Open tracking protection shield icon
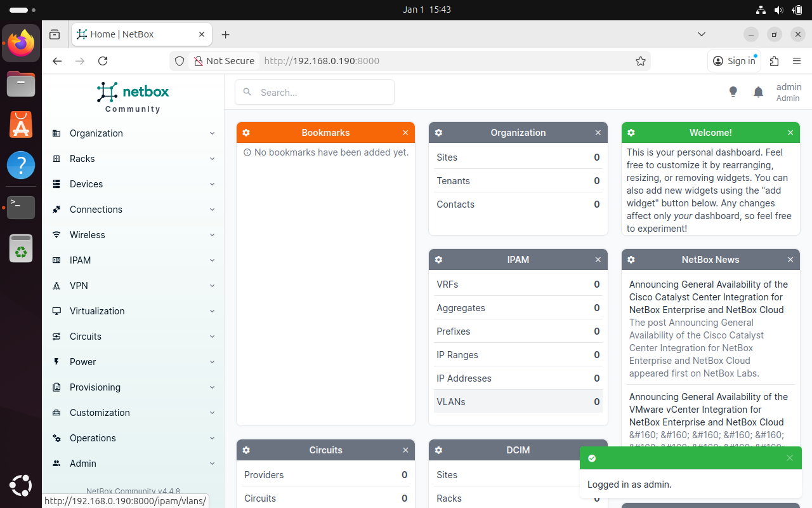812x508 pixels. click(180, 61)
